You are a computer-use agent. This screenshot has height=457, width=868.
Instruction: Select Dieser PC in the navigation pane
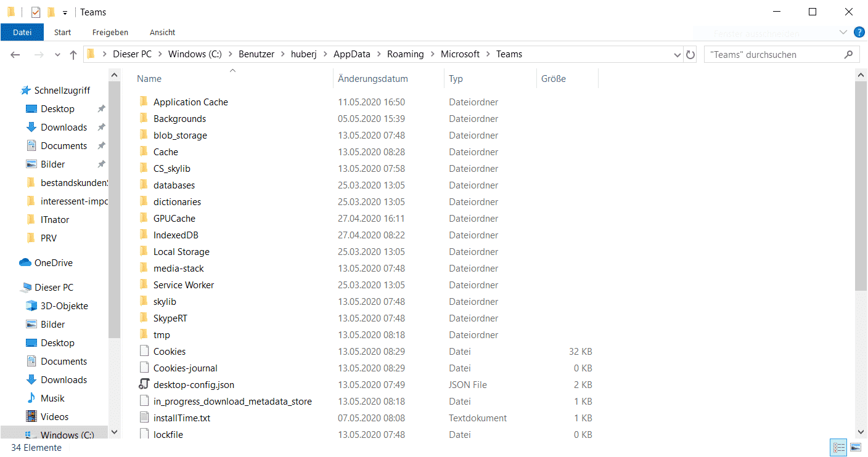click(x=54, y=288)
